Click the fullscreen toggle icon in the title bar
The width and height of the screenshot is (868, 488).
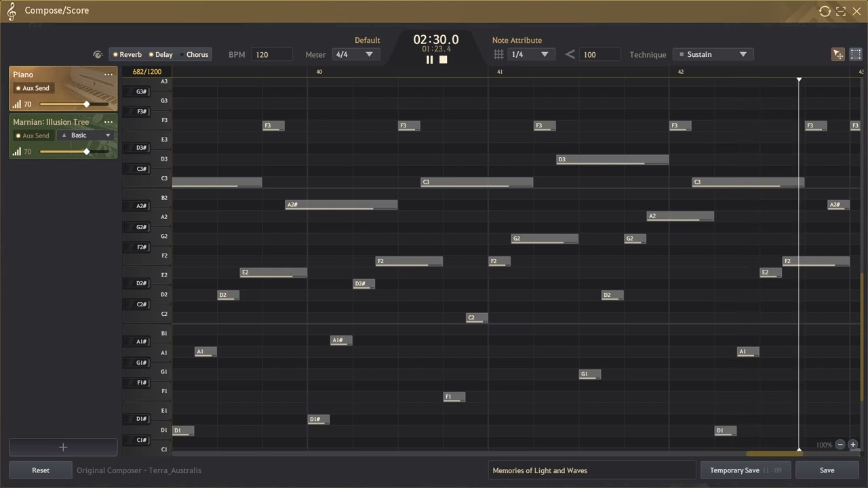coord(841,11)
